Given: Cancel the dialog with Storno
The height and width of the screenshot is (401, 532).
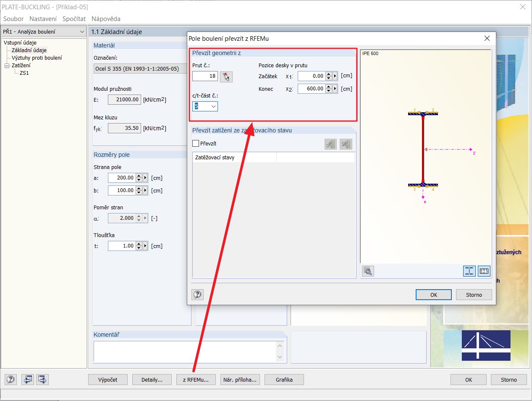Looking at the screenshot, I should point(474,295).
